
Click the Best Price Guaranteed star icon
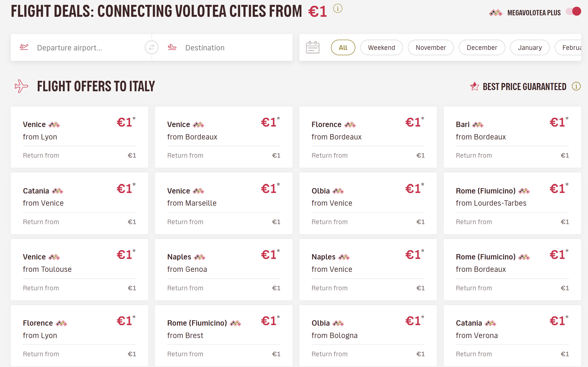(x=474, y=86)
